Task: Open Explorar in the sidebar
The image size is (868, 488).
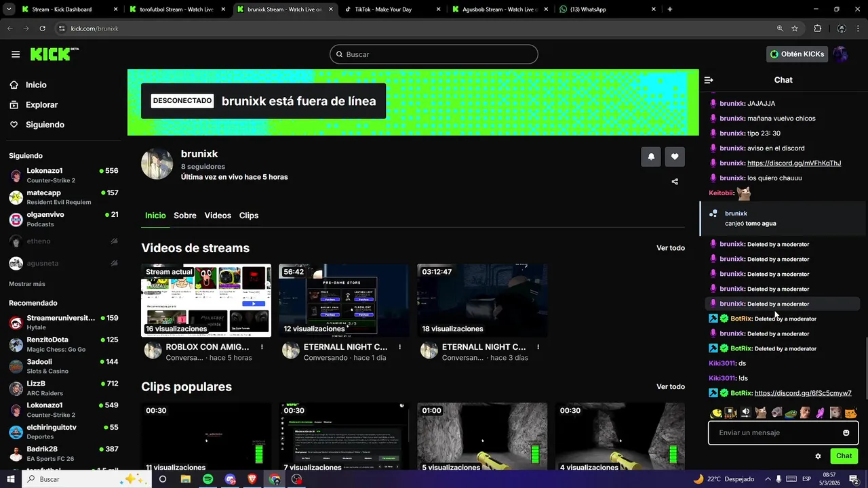Action: pos(41,104)
